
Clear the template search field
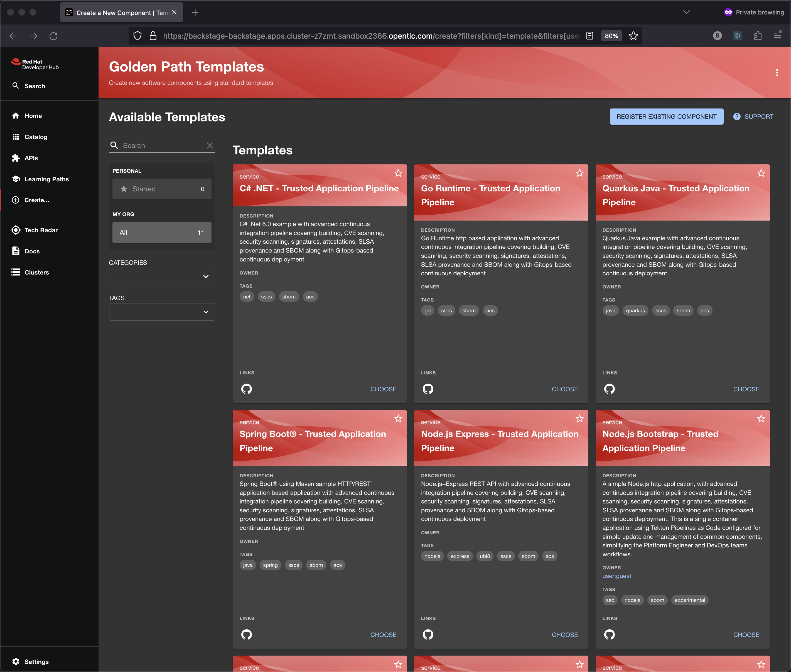[210, 145]
